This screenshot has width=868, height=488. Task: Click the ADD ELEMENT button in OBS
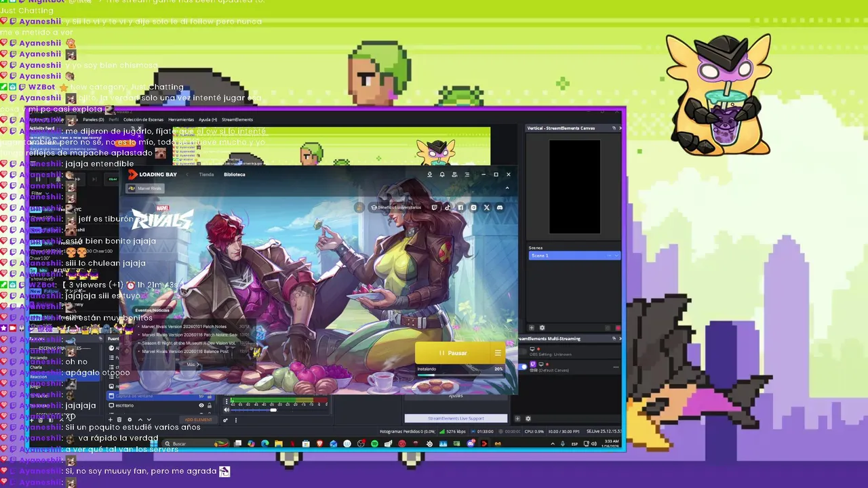click(198, 420)
